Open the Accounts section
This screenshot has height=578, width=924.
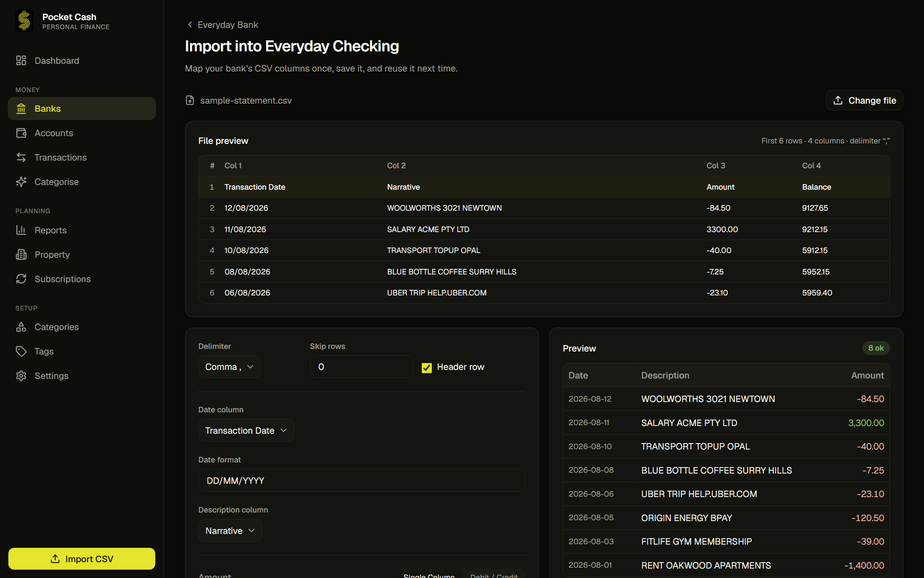coord(82,133)
